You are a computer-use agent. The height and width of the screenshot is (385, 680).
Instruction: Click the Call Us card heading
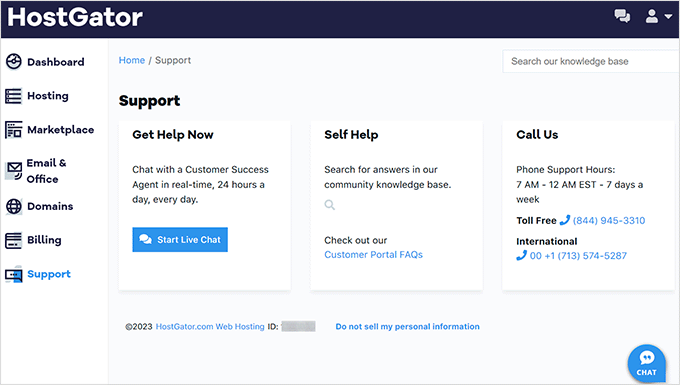click(537, 135)
